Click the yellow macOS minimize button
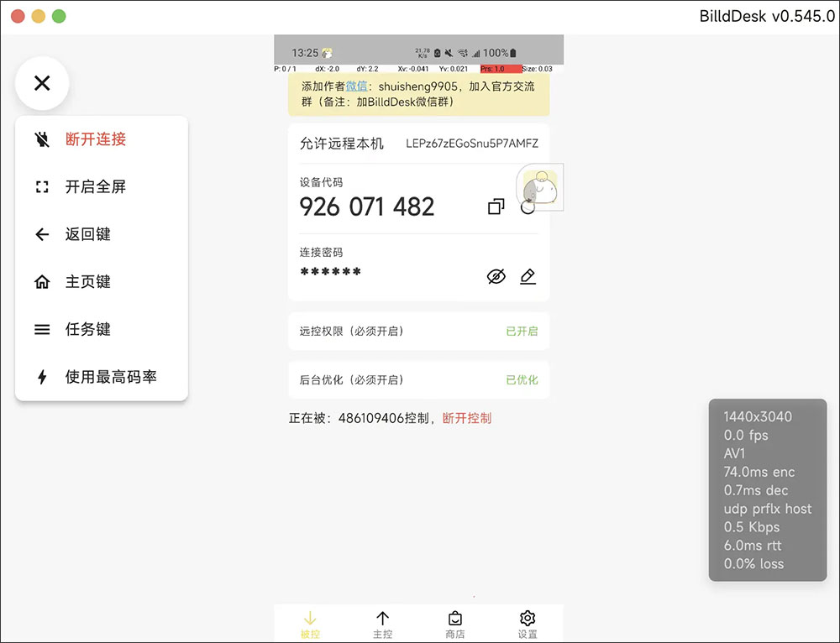Image resolution: width=840 pixels, height=643 pixels. coord(39,17)
